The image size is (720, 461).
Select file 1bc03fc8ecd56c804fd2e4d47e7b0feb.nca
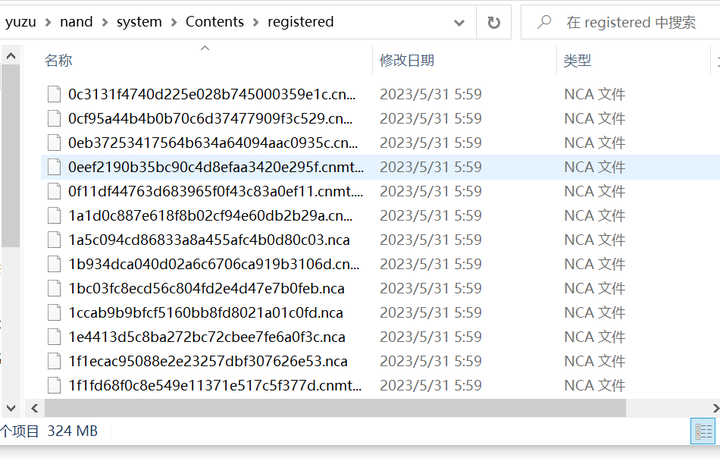[x=206, y=289]
